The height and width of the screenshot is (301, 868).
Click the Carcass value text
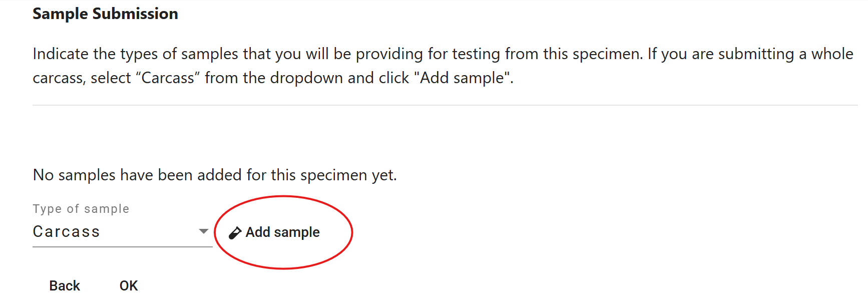[66, 231]
